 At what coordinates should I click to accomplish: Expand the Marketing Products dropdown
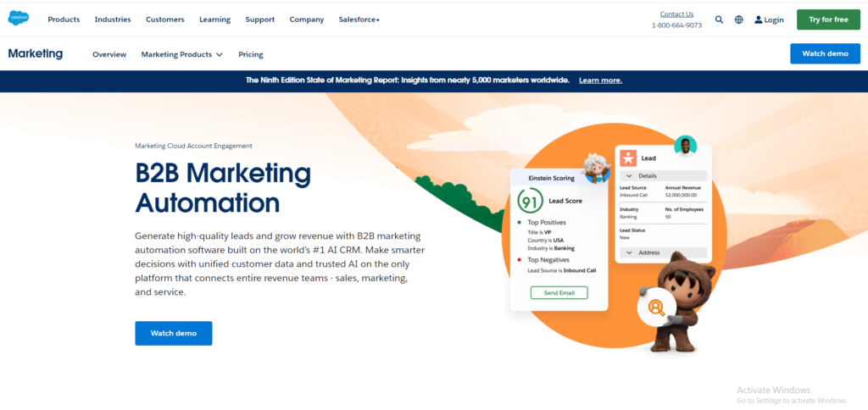click(181, 54)
